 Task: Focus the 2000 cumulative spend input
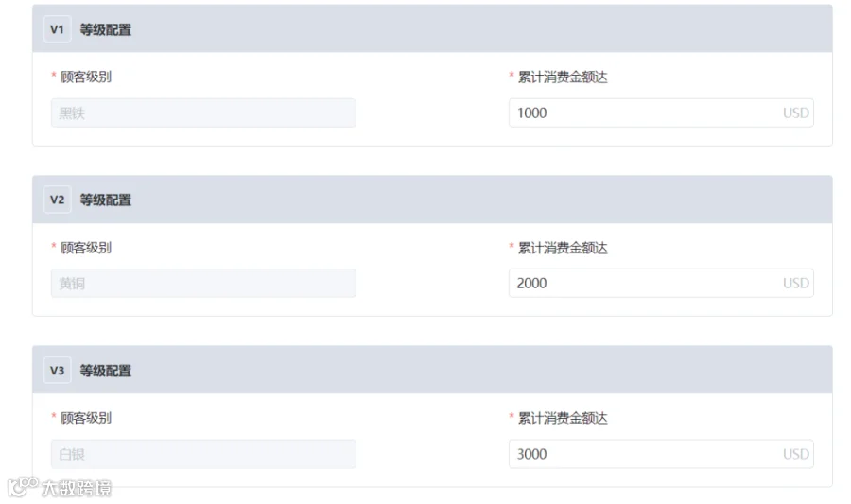[x=661, y=283]
